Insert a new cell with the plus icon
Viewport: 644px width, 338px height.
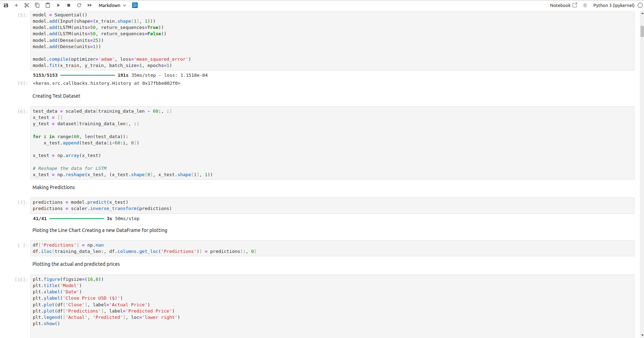click(16, 5)
